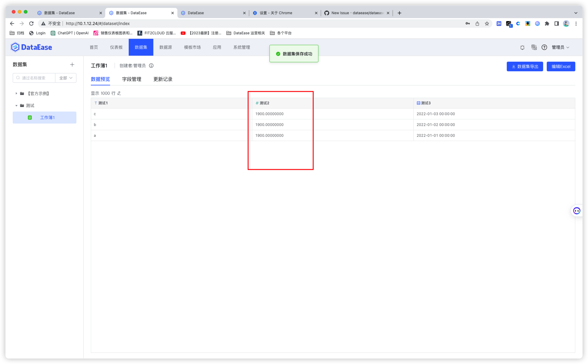Collapse the 测试 folder
This screenshot has width=588, height=364.
[17, 106]
